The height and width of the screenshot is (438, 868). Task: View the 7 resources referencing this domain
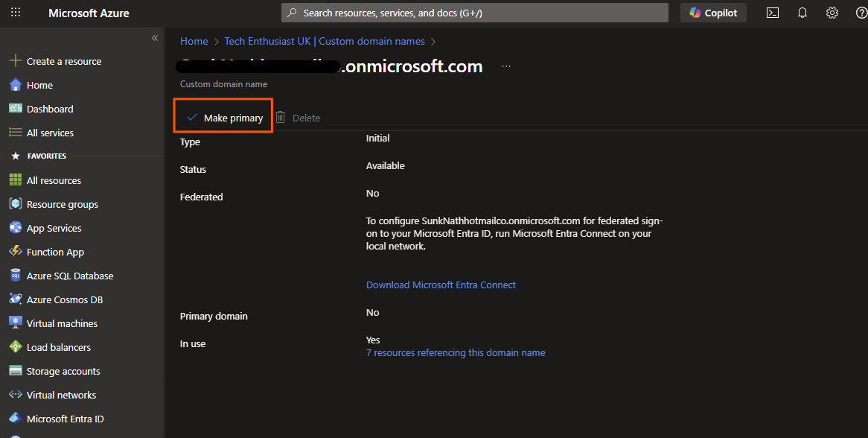click(456, 352)
